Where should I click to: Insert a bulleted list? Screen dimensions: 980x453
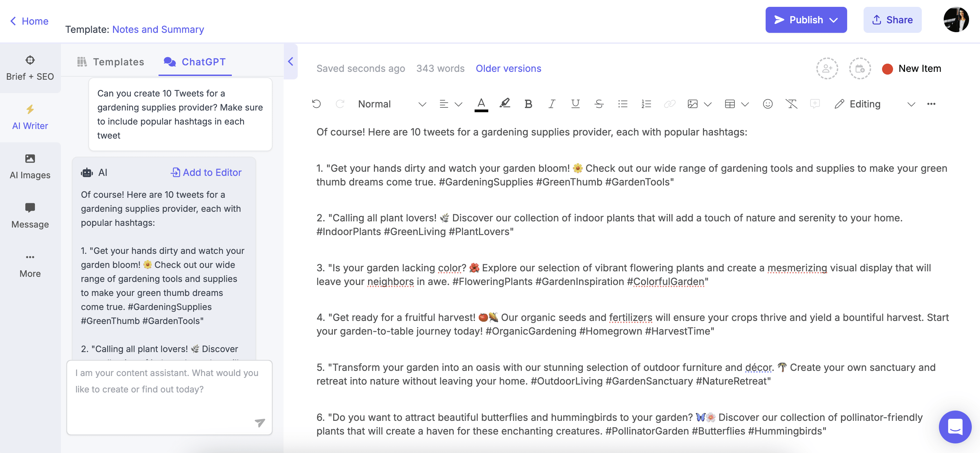tap(623, 104)
